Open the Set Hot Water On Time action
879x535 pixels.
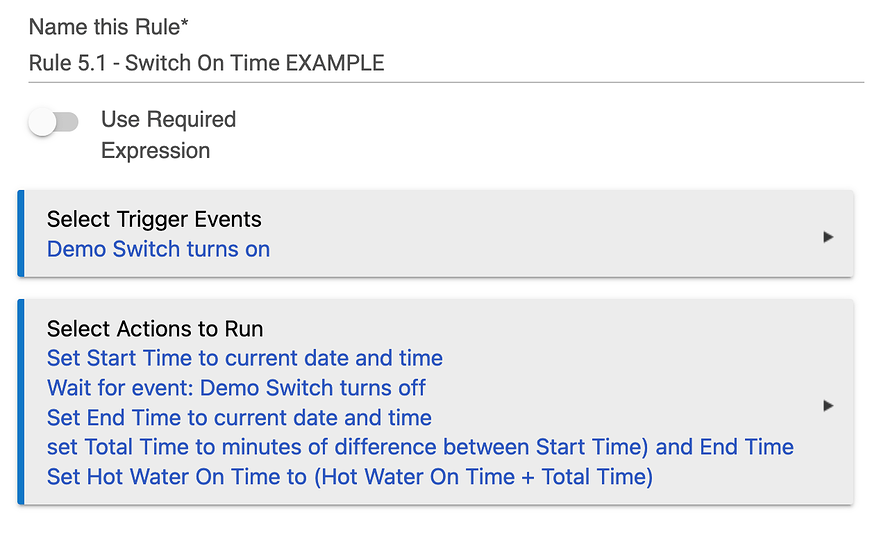tap(349, 477)
